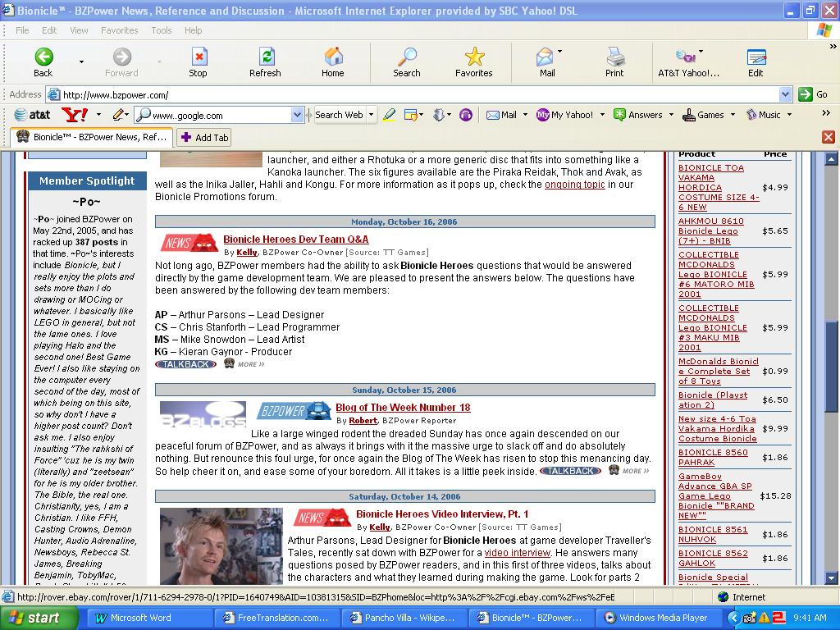This screenshot has width=840, height=630.
Task: Click the BZBlogs banner image
Action: (x=203, y=414)
